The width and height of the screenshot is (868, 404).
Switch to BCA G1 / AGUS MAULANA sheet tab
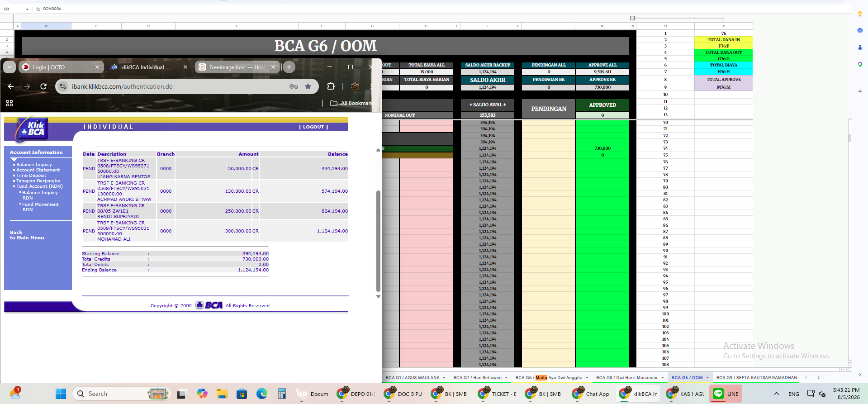coord(413,378)
